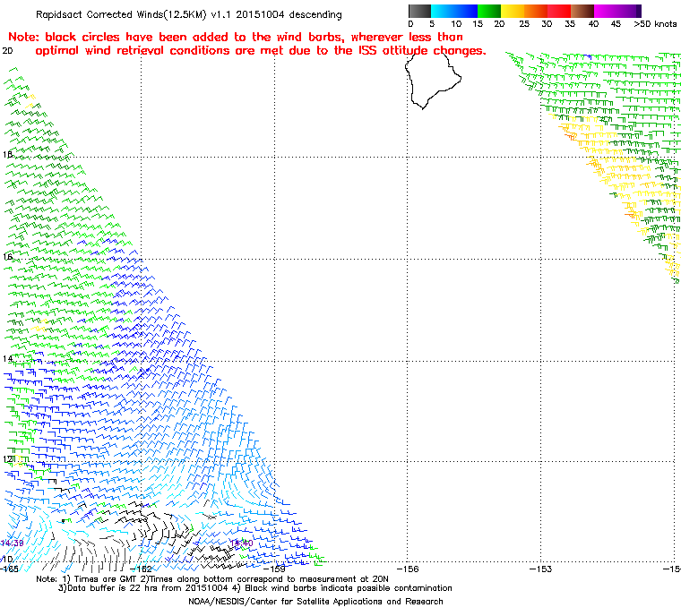Click the brown 35-40 knots color swatch
The height and width of the screenshot is (616, 681).
click(582, 11)
